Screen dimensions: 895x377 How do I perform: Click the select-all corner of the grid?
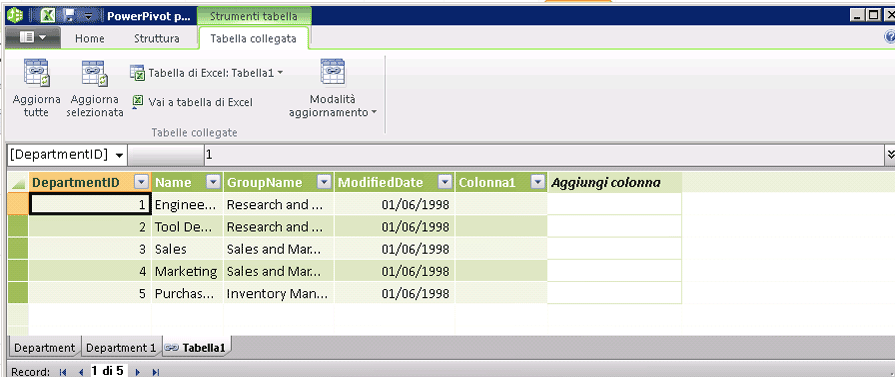[18, 182]
